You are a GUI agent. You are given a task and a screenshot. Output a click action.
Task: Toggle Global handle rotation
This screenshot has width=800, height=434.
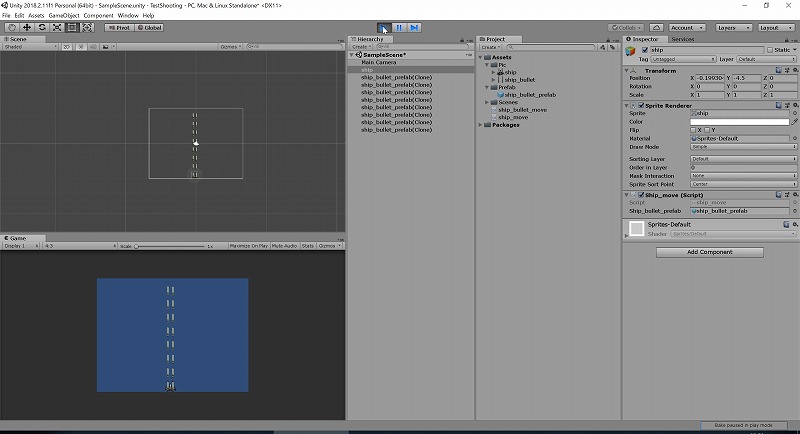tap(149, 28)
